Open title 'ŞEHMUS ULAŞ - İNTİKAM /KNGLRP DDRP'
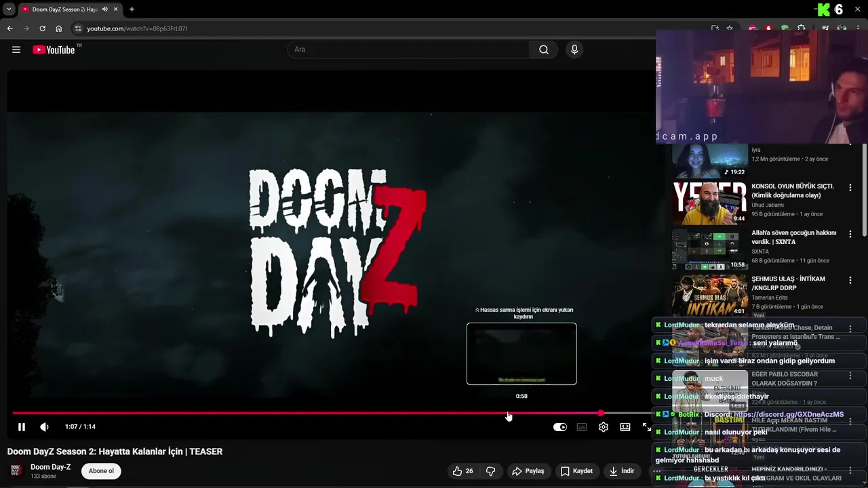The width and height of the screenshot is (868, 488). 788,283
